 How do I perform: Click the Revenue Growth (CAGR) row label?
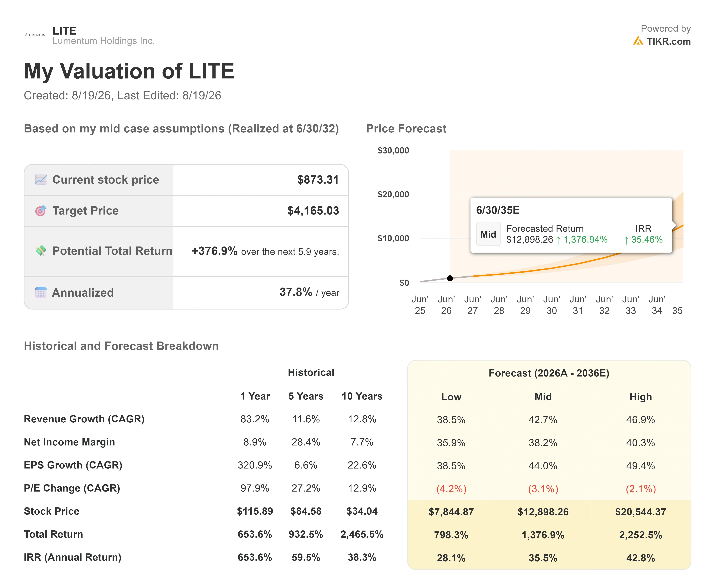[x=84, y=419]
